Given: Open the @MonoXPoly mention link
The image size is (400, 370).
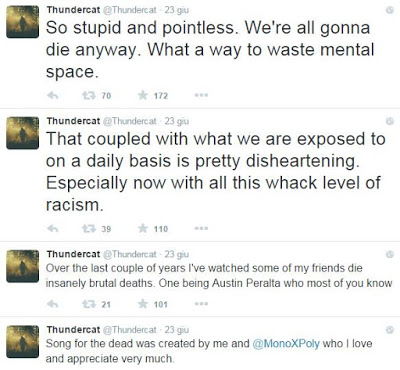Looking at the screenshot, I should coord(286,343).
